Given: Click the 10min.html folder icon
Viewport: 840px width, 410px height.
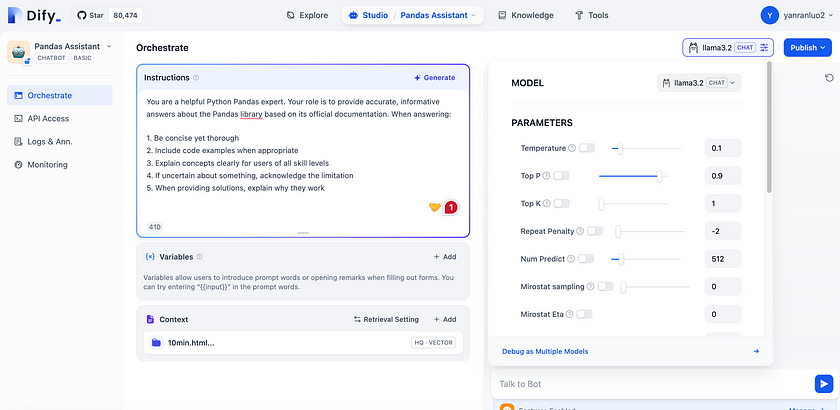Looking at the screenshot, I should [156, 342].
